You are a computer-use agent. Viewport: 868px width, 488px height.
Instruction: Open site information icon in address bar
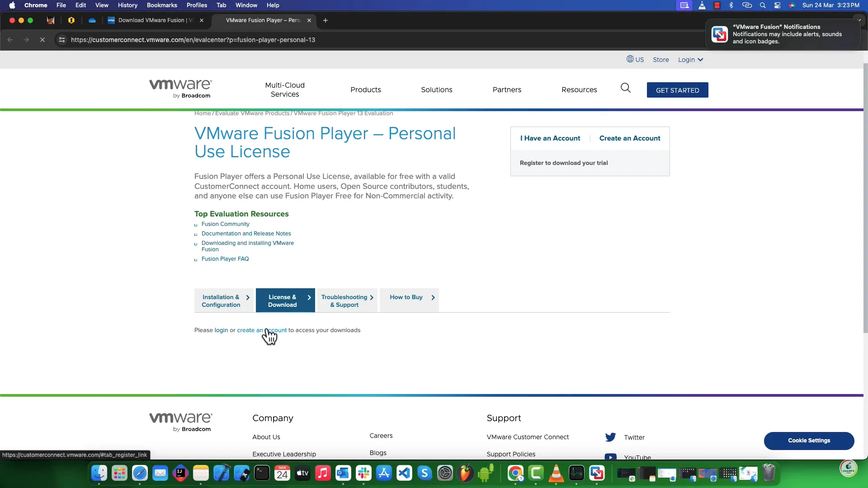(x=62, y=40)
